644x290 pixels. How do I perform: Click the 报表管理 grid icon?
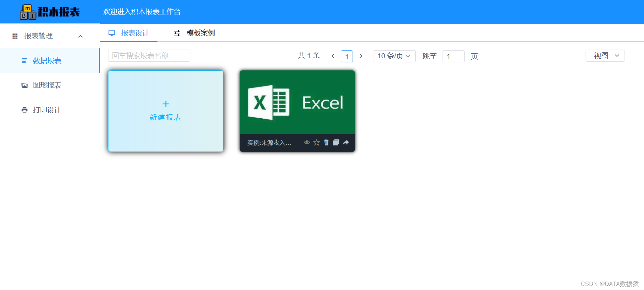pos(15,36)
